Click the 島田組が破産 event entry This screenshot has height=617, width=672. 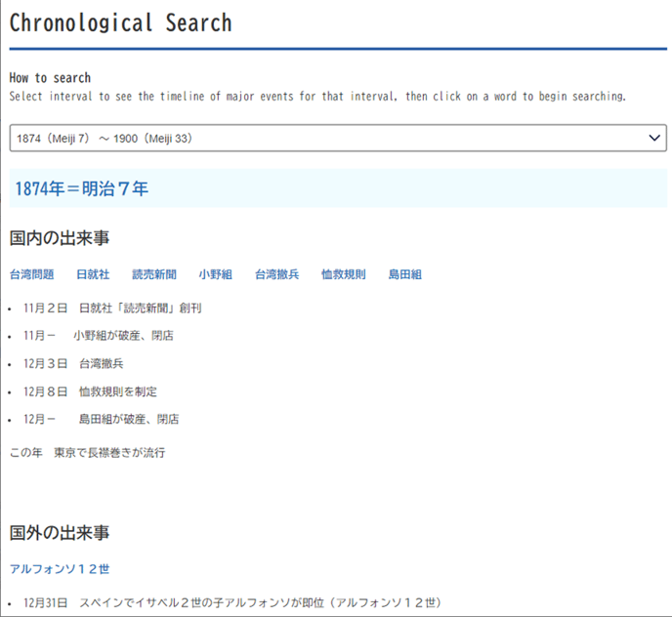101,419
